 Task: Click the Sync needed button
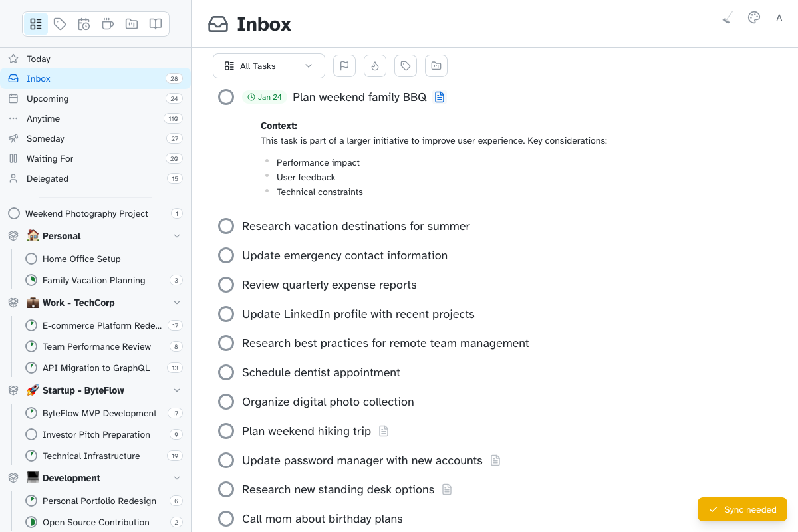pyautogui.click(x=742, y=509)
